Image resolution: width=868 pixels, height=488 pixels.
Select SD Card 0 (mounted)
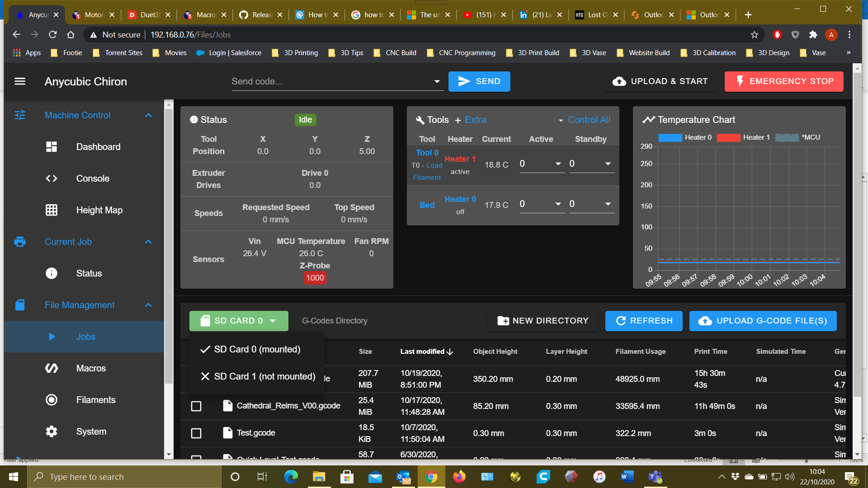point(257,349)
